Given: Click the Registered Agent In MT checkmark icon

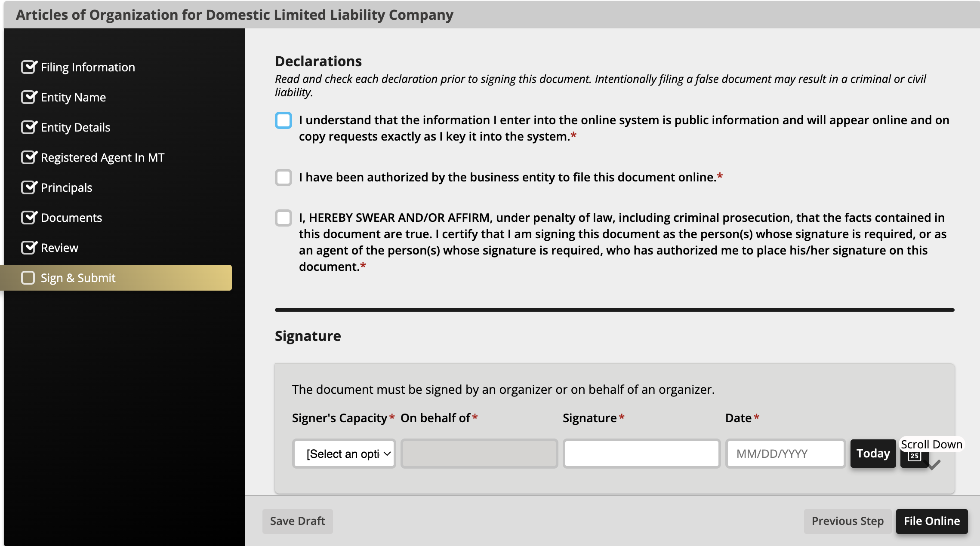Looking at the screenshot, I should 29,157.
